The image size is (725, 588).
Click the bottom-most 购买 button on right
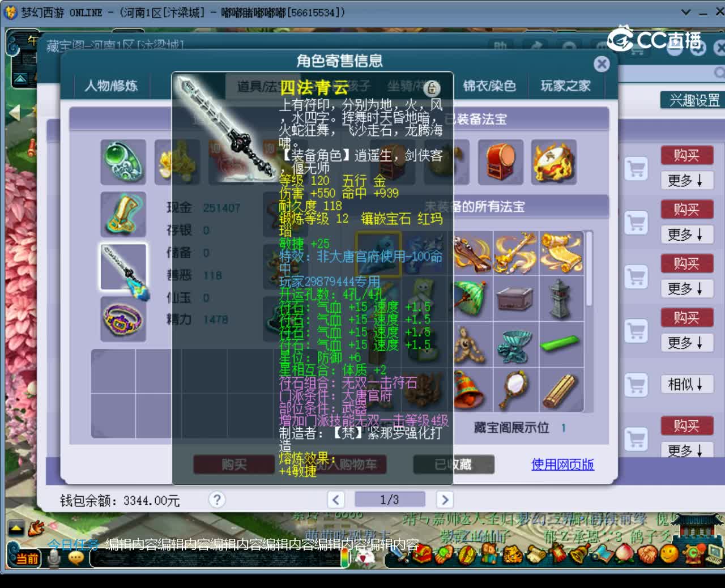(686, 426)
